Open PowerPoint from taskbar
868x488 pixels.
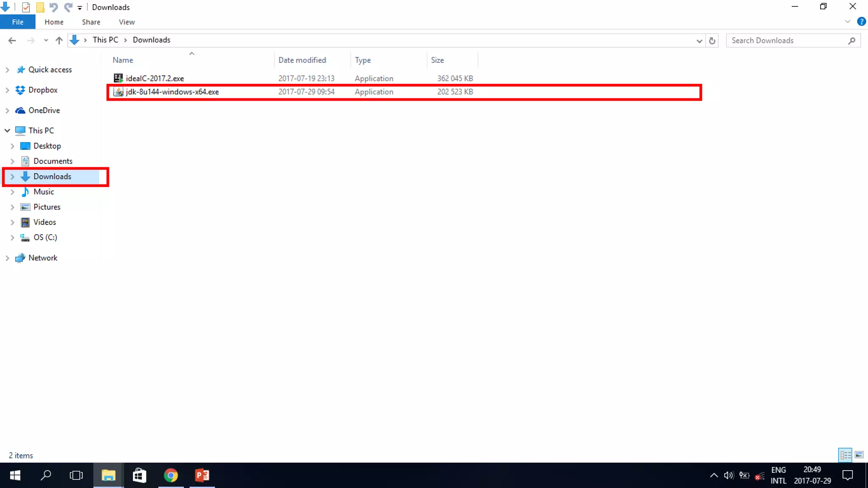[202, 475]
